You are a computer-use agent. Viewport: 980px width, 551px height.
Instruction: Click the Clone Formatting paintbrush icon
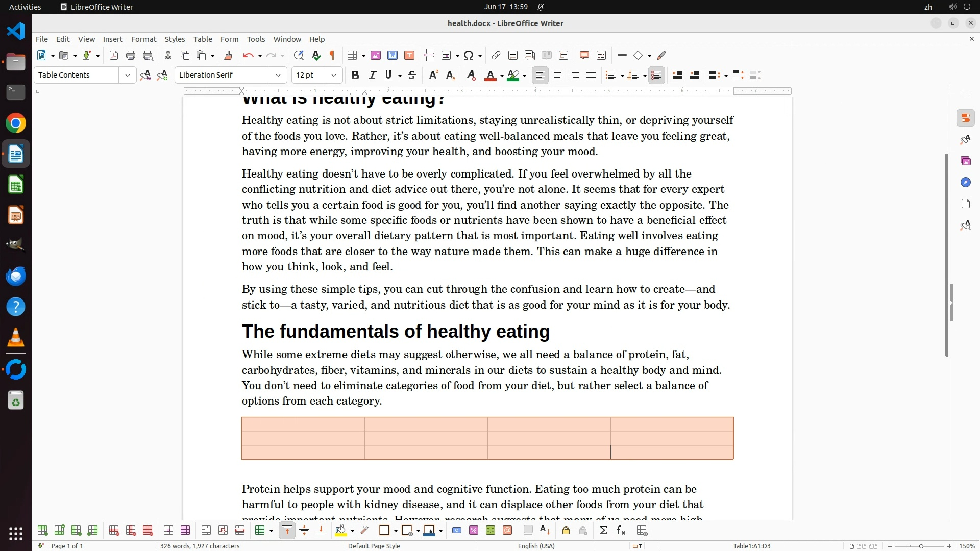[x=228, y=55]
